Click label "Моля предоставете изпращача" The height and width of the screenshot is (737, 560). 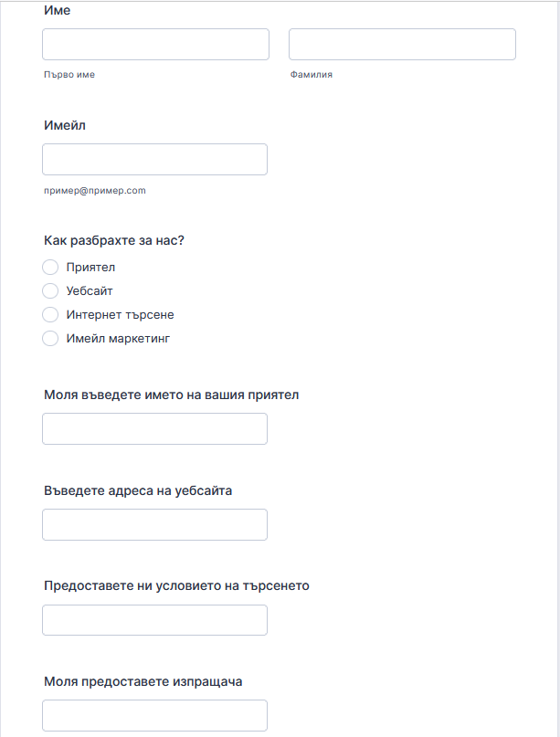point(143,681)
